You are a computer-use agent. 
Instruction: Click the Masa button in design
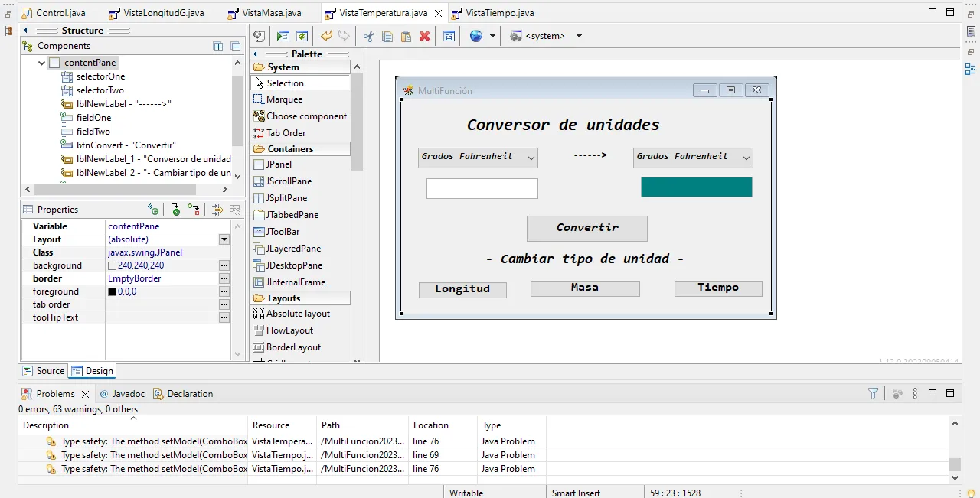tap(585, 288)
